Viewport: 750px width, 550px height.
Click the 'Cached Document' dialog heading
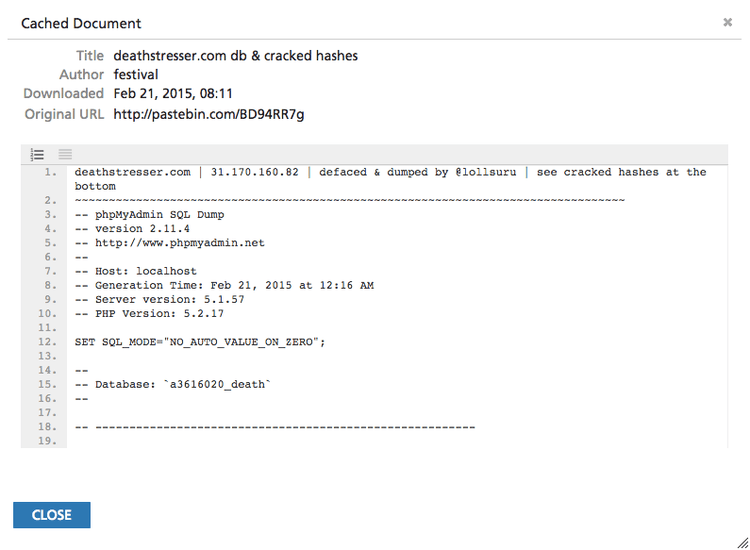pyautogui.click(x=81, y=23)
